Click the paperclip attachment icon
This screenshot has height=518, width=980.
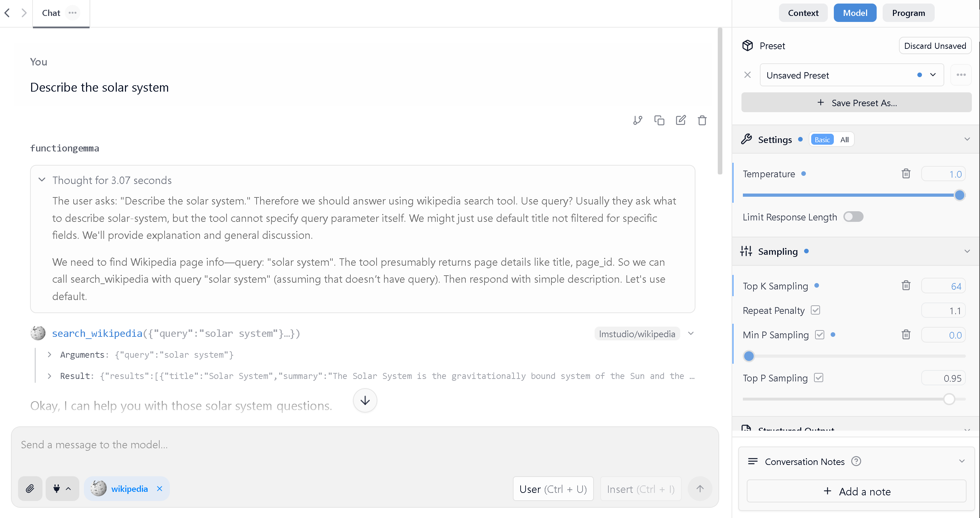pos(30,488)
